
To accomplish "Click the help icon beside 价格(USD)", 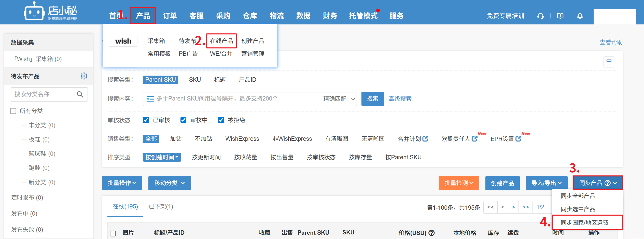I will [x=432, y=233].
